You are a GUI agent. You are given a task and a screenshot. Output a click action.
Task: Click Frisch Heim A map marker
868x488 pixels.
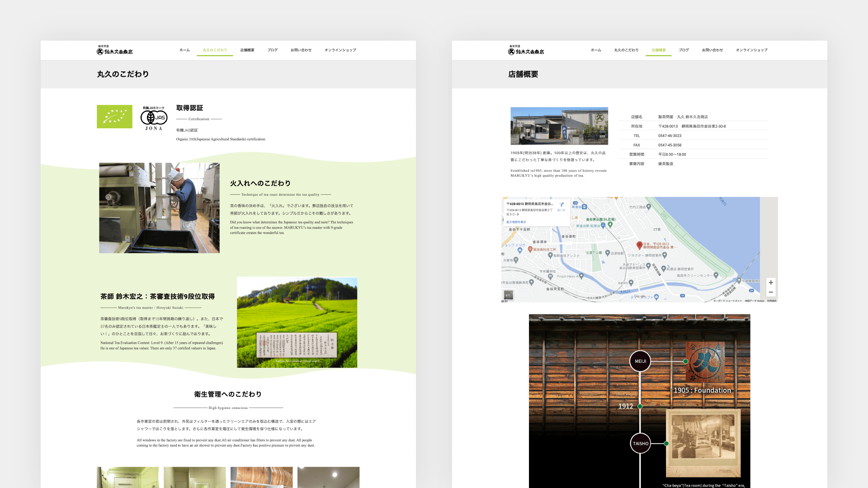pyautogui.click(x=581, y=276)
